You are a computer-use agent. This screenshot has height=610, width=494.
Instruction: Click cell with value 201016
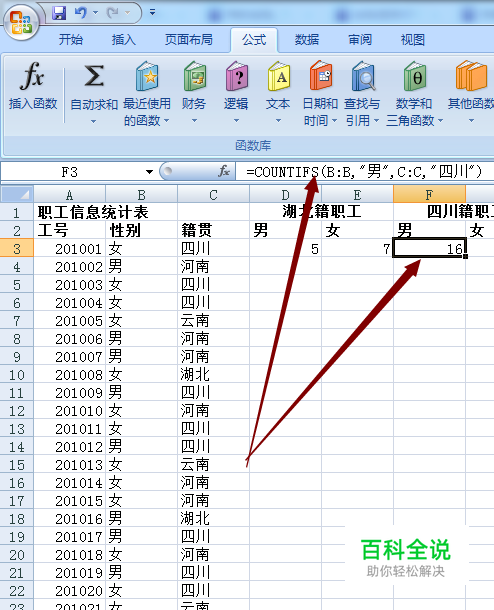coord(69,519)
